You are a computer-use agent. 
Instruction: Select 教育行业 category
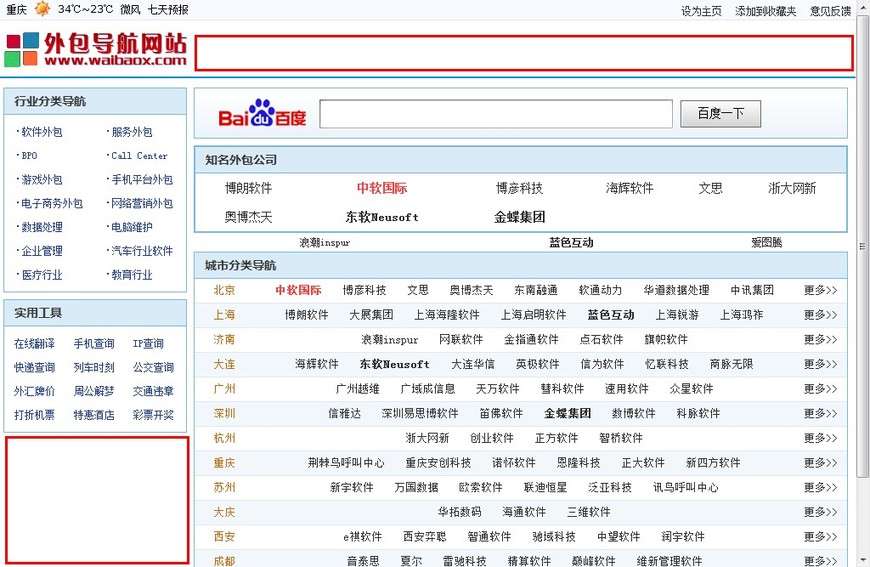131,275
